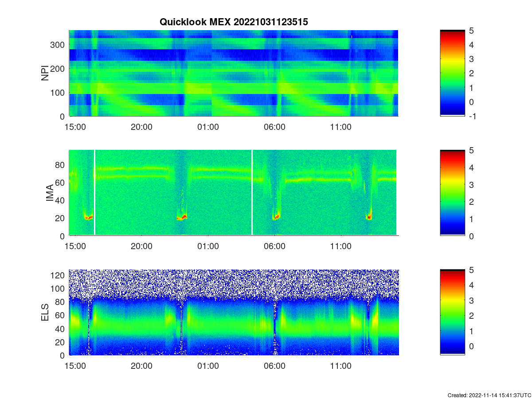Click the NPI y-axis label
Screen dimensions: 532x399
tap(45, 73)
